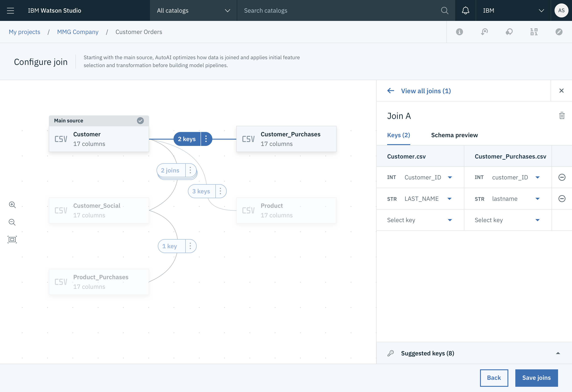Delete Join A using the trash icon
This screenshot has height=392, width=572.
pos(562,116)
